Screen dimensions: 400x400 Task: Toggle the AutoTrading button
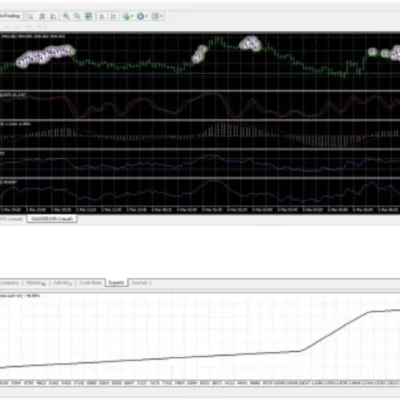11,16
